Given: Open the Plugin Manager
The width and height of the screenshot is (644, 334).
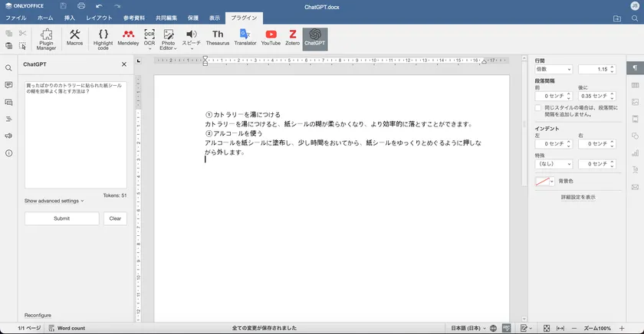Looking at the screenshot, I should [46, 39].
